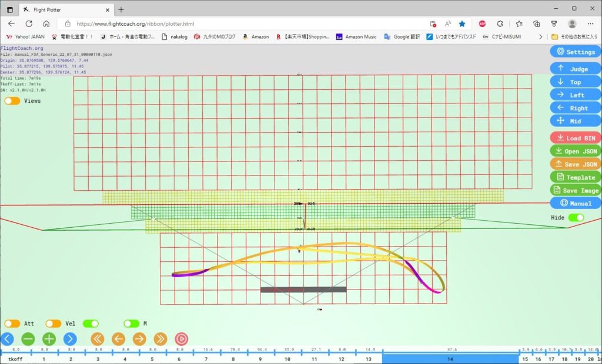Click the green Template button
602x364 pixels.
576,177
